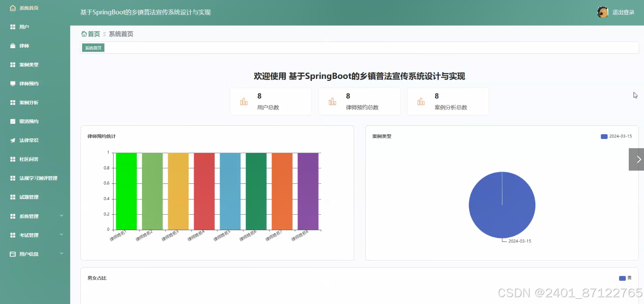Click the monitor icon next to 律师预约

click(x=13, y=84)
